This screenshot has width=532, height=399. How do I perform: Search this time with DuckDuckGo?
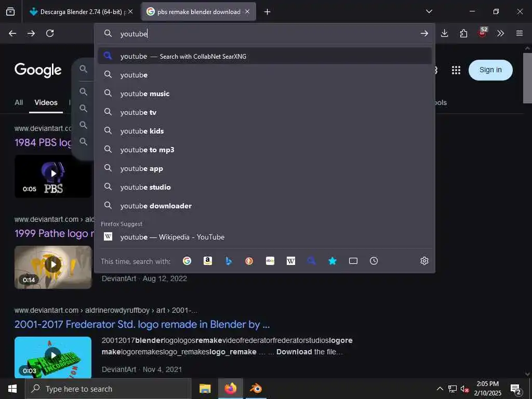coord(249,261)
